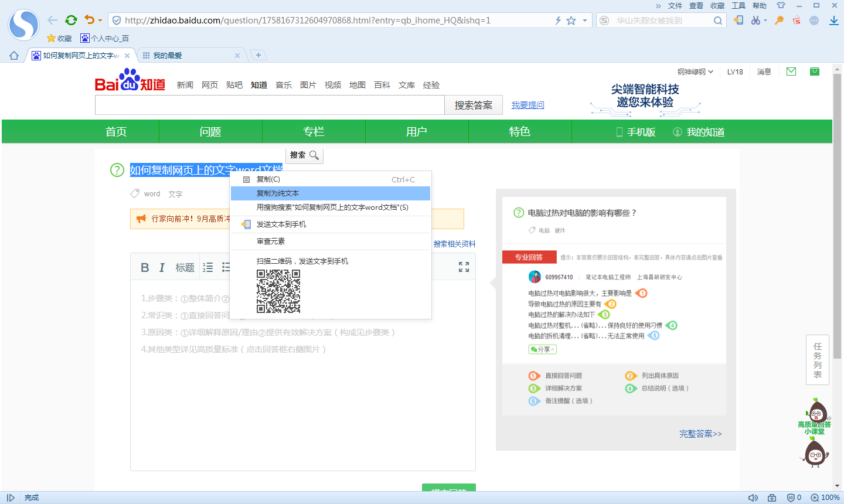The height and width of the screenshot is (504, 844).
Task: Choose 复制为纯文本 from context menu
Action: coord(275,193)
